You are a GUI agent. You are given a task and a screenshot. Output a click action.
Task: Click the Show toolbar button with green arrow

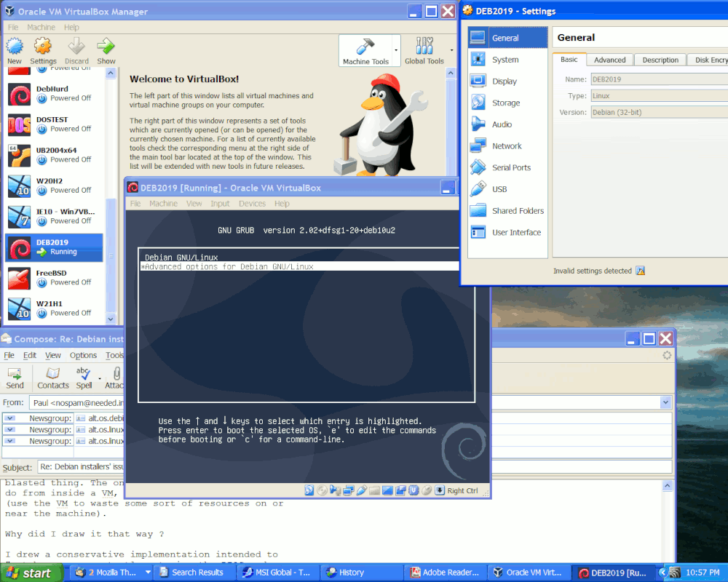click(106, 52)
